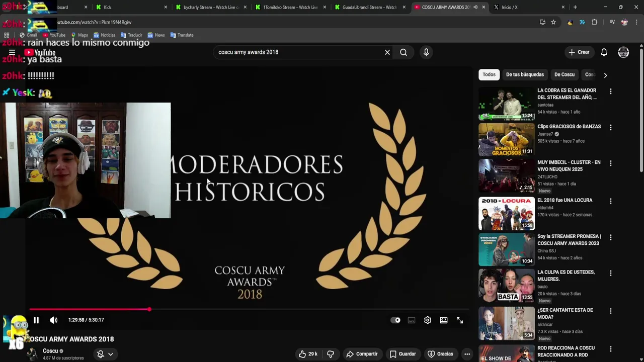Open the media control icon in the browser toolbar
This screenshot has width=644, height=362.
pos(612,22)
